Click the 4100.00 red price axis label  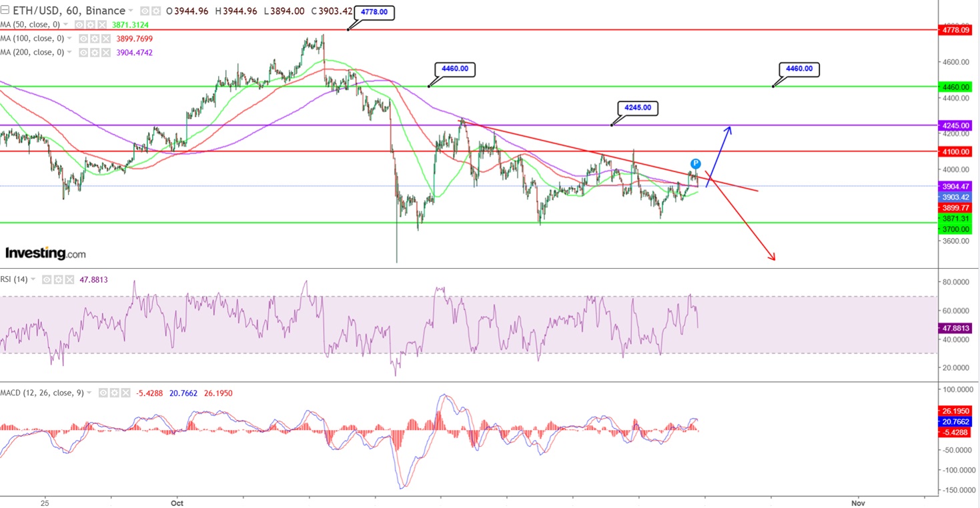click(955, 151)
